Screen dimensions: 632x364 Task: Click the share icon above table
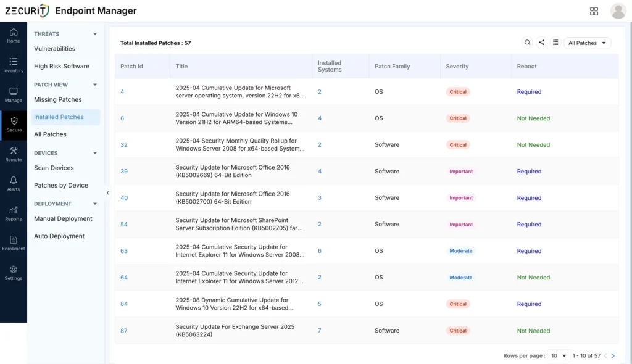coord(541,43)
